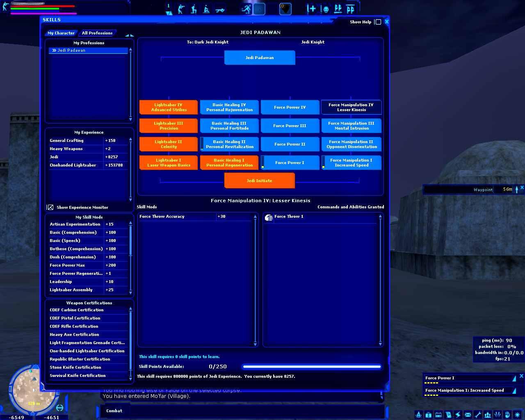Click the Weapon Certifications scrollbar track
This screenshot has width=525, height=420.
[130, 345]
